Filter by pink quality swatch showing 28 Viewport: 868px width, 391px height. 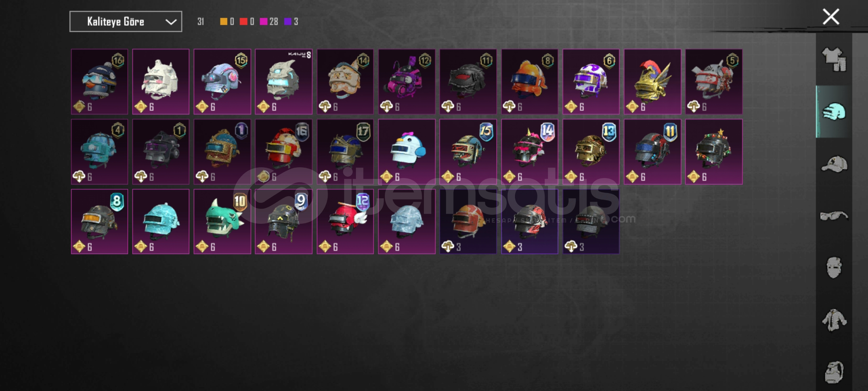coord(269,21)
